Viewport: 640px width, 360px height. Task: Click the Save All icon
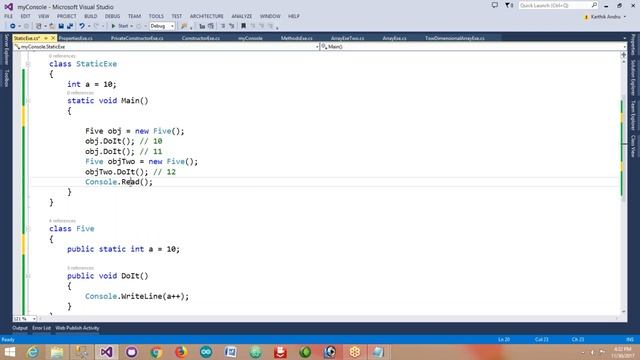[70, 26]
